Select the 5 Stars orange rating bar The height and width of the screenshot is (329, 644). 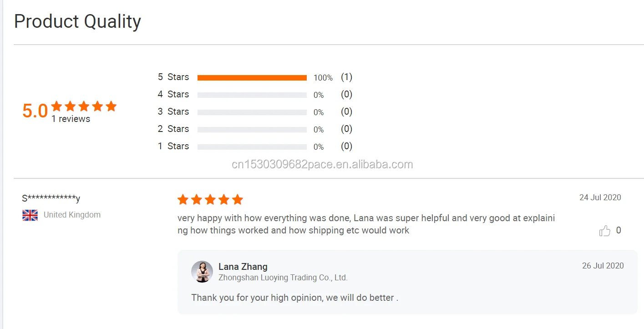(252, 78)
